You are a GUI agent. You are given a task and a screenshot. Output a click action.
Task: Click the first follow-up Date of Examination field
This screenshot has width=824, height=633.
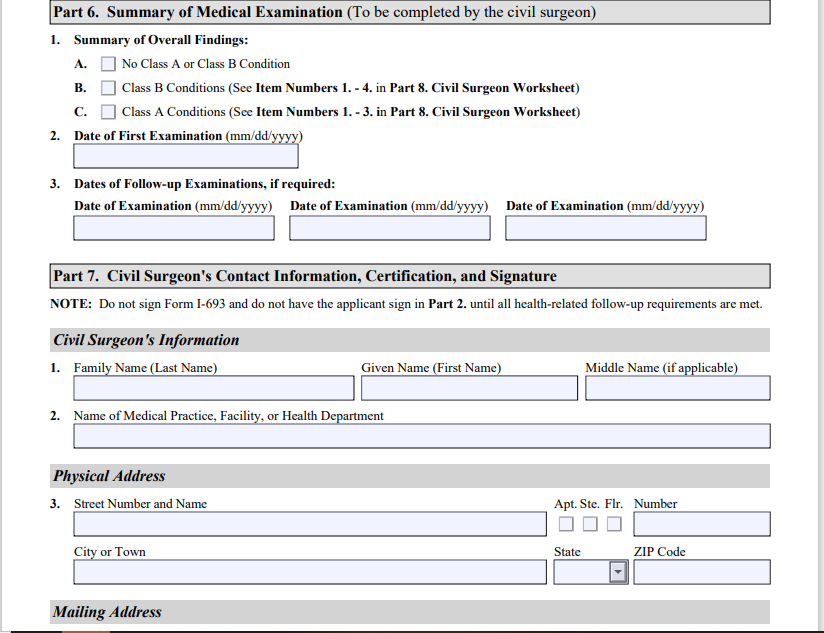pos(174,228)
